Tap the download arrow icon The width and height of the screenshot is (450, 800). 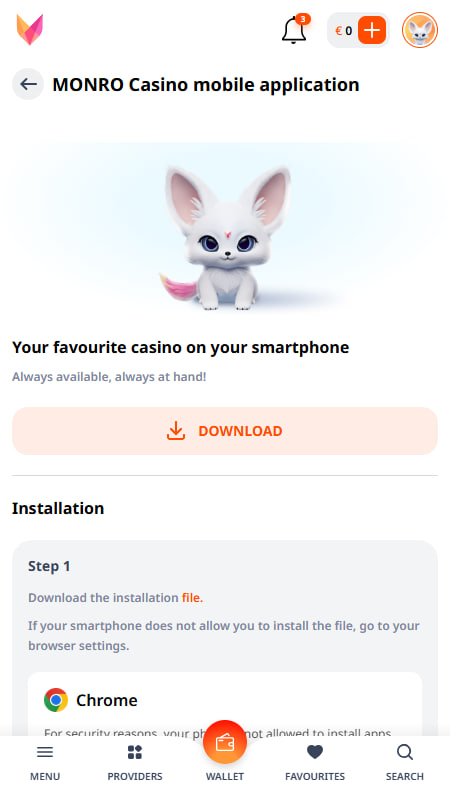point(176,431)
